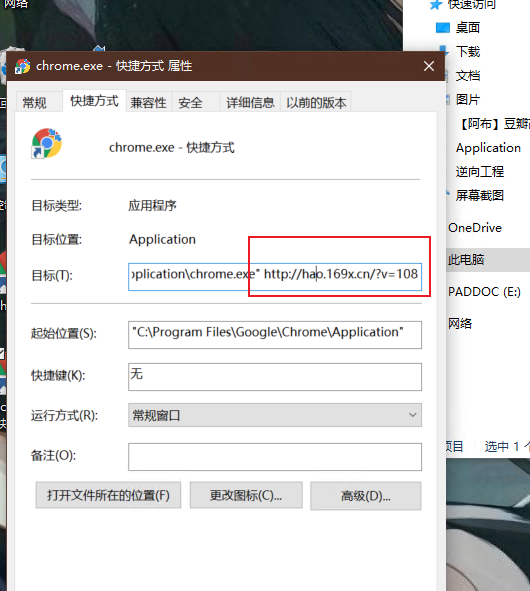Close the chrome.exe properties dialog

[x=429, y=66]
